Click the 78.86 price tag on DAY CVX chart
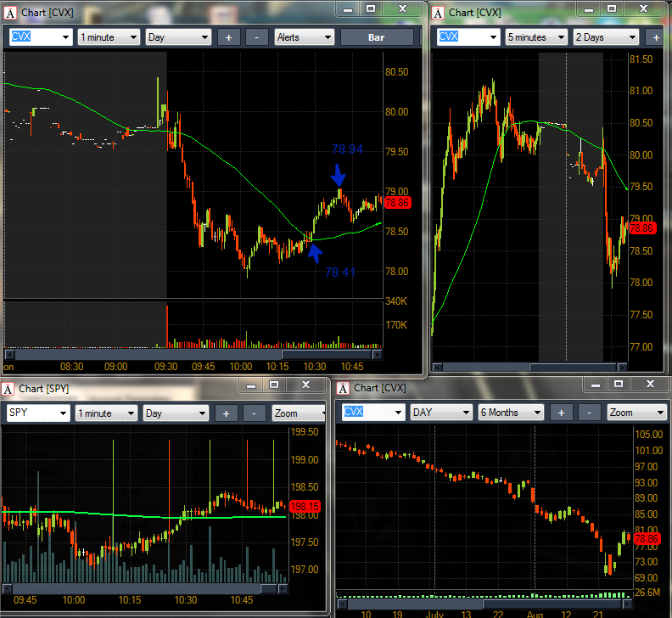The image size is (672, 618). tap(647, 539)
